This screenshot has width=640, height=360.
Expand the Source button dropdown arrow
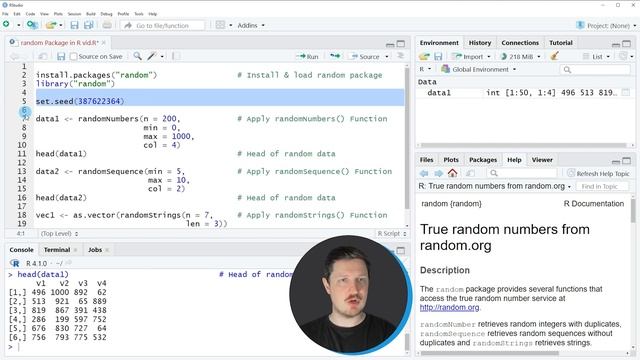click(387, 56)
